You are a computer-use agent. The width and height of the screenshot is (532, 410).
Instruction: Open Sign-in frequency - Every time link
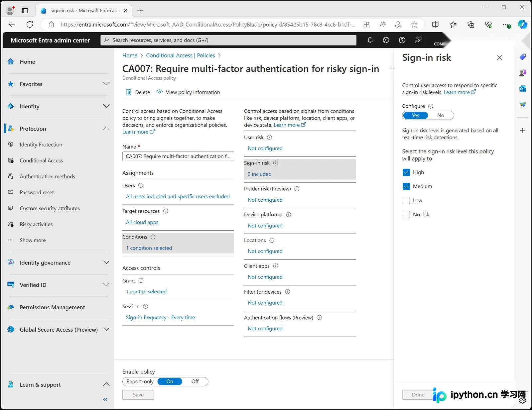160,317
